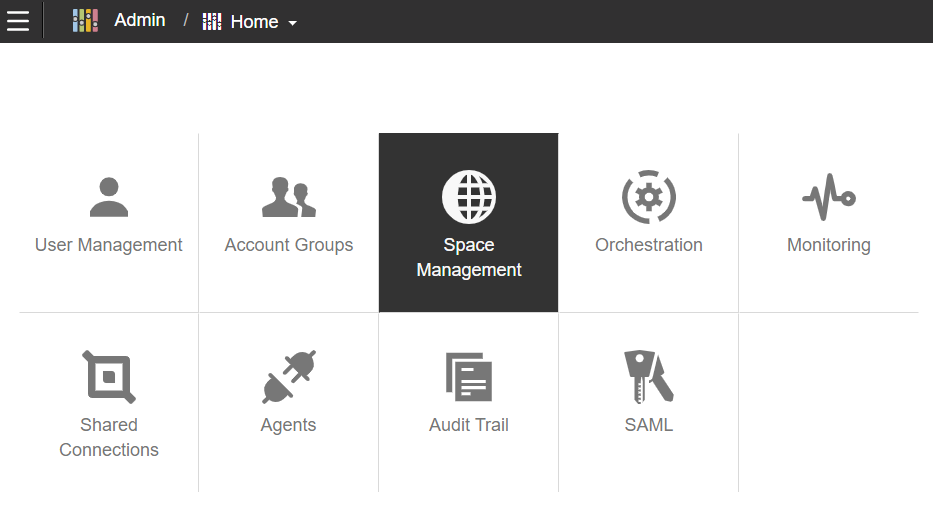Click the Agents plug icon

pos(289,377)
